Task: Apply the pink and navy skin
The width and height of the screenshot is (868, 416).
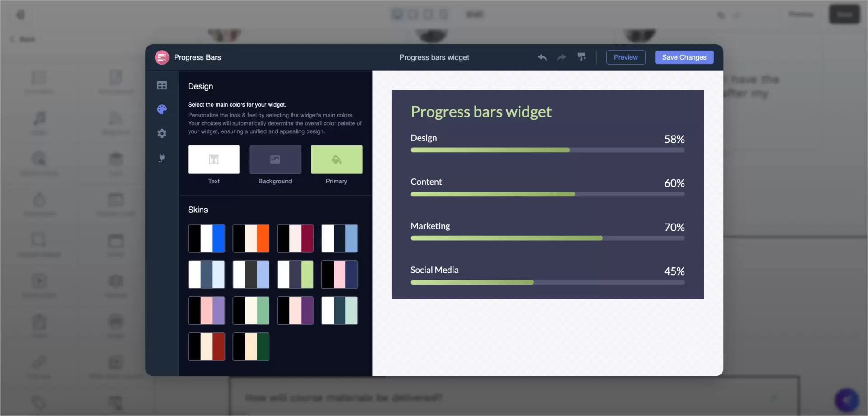Action: click(340, 274)
